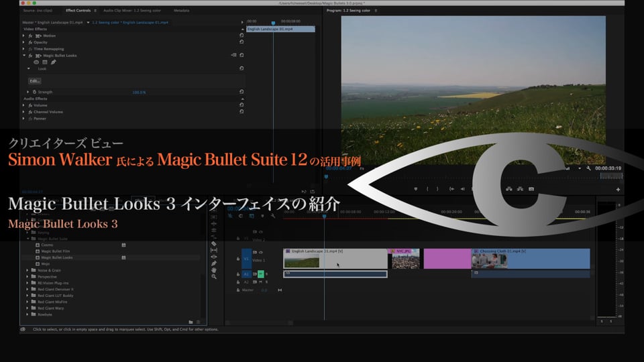Expand the Red Giant Denoiser II folder
644x362 pixels.
(28, 290)
